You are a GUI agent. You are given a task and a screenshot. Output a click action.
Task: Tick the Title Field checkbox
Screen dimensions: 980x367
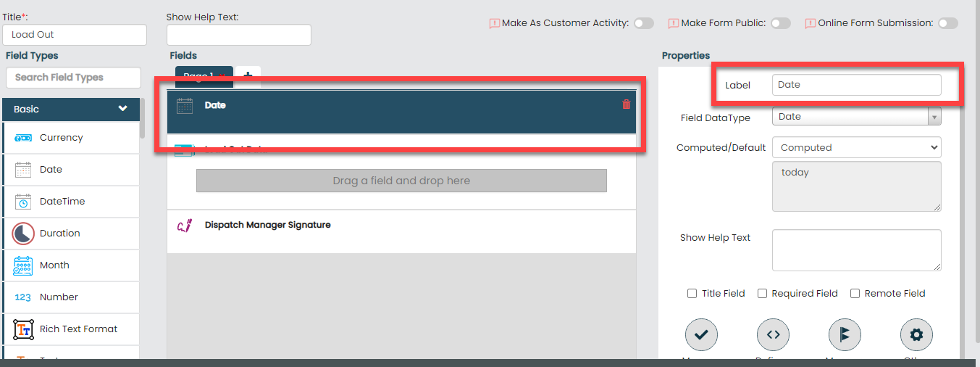[692, 294]
